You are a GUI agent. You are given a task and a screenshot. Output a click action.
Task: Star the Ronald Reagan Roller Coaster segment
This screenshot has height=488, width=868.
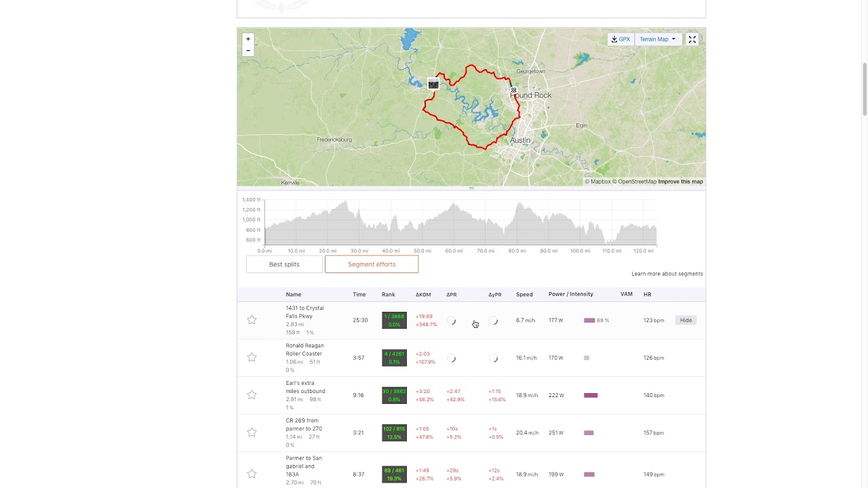252,357
